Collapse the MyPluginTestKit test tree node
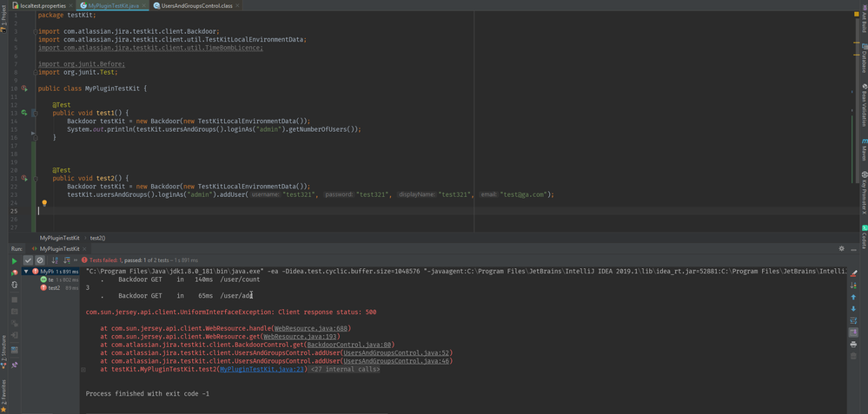 coord(27,272)
